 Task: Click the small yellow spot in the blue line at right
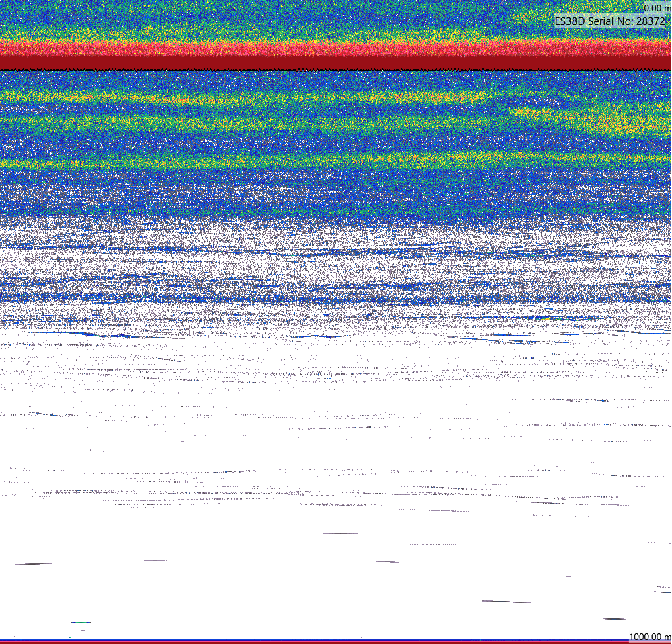pos(545,319)
